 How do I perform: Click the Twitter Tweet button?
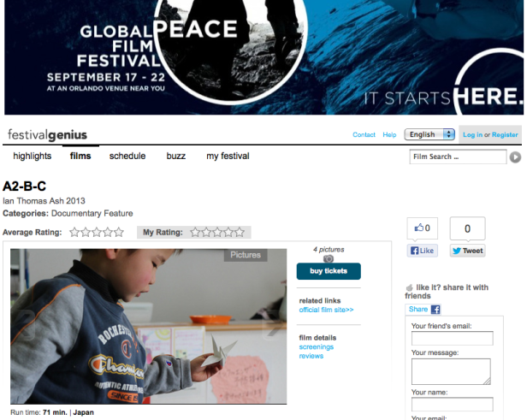[467, 251]
